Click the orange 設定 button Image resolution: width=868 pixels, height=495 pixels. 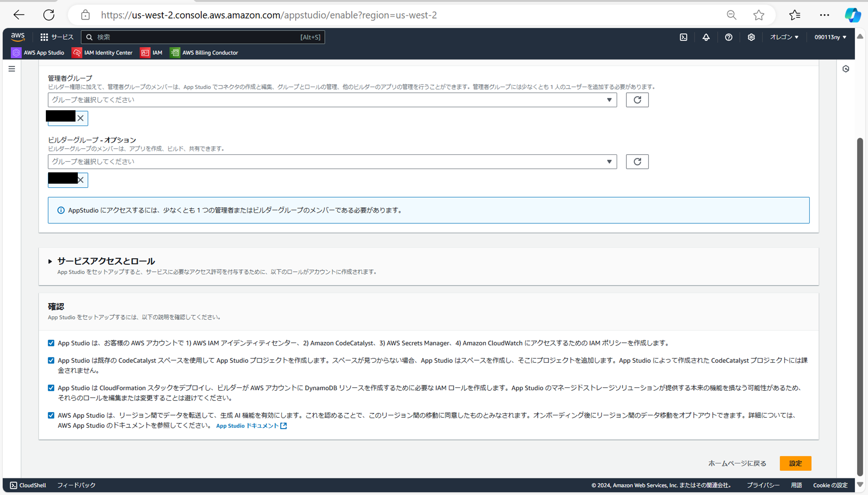795,463
